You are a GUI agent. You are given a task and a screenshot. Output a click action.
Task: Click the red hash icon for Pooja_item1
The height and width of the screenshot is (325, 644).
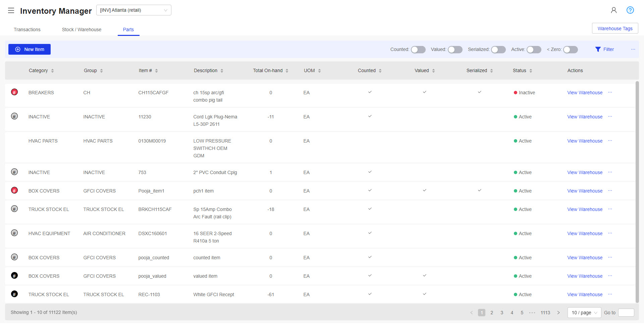tap(14, 190)
